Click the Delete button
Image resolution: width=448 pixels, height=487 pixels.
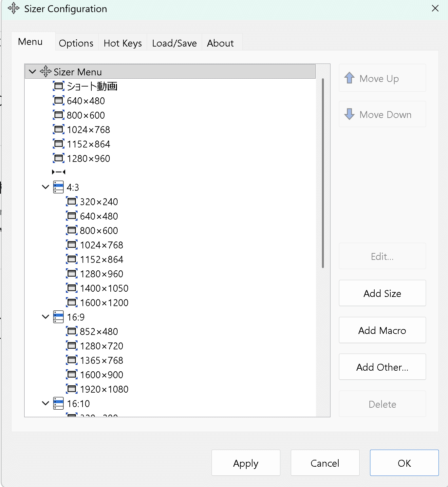(383, 404)
